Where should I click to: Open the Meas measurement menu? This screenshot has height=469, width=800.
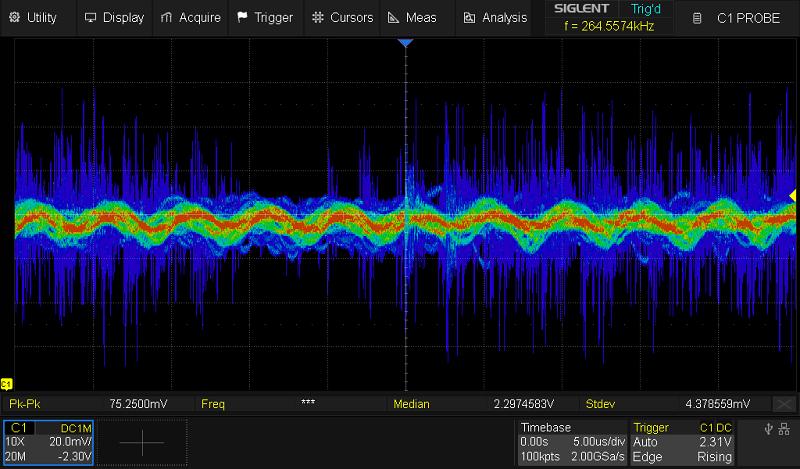pyautogui.click(x=414, y=17)
